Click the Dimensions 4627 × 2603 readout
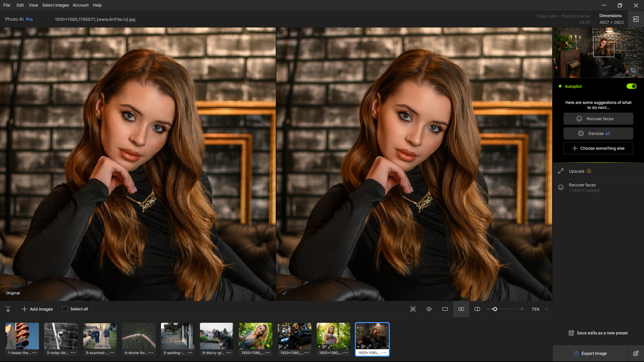This screenshot has height=362, width=644. (611, 19)
